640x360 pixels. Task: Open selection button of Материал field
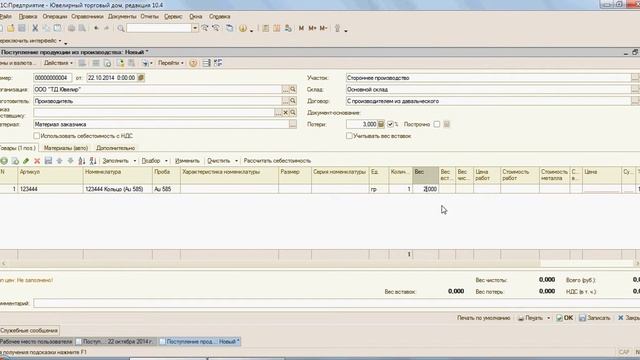point(293,124)
